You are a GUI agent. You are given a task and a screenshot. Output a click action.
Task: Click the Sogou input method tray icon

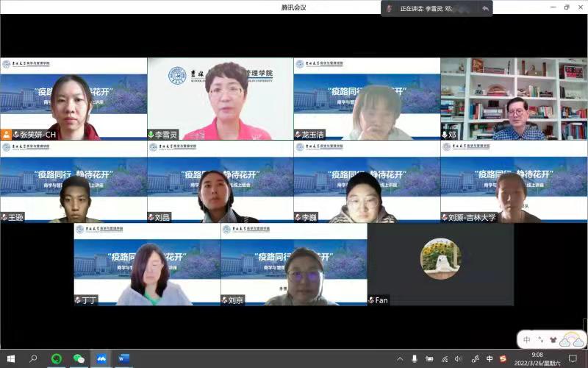point(503,358)
